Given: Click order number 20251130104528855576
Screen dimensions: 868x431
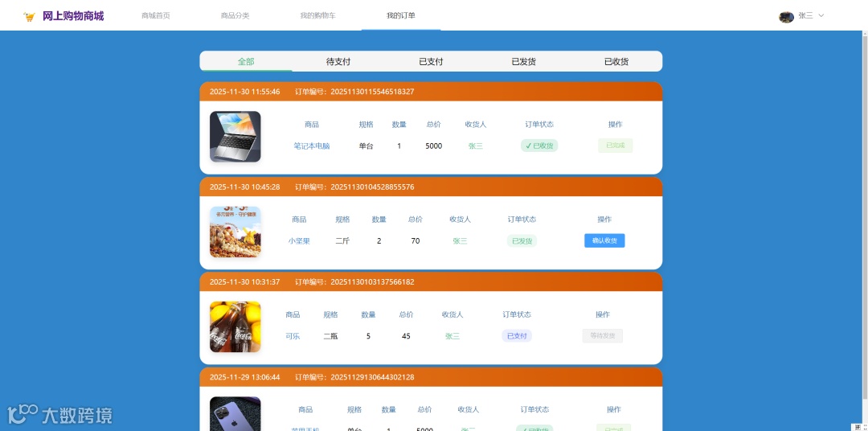Looking at the screenshot, I should tap(372, 187).
